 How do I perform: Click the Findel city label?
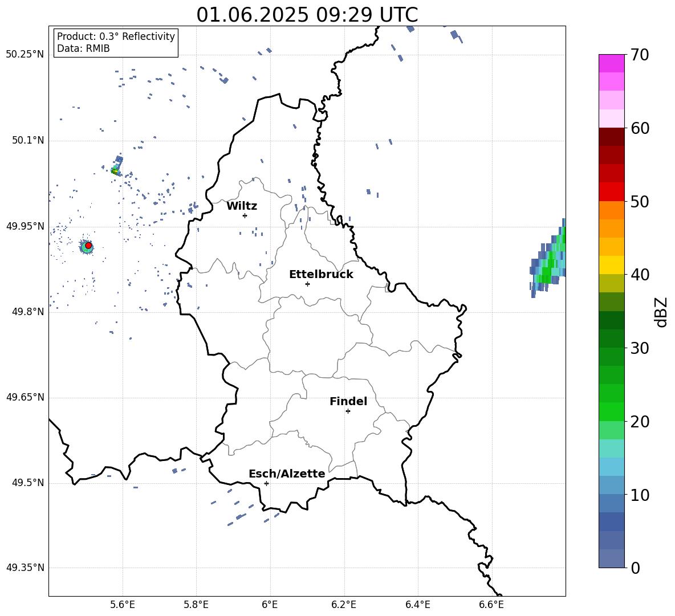[348, 401]
